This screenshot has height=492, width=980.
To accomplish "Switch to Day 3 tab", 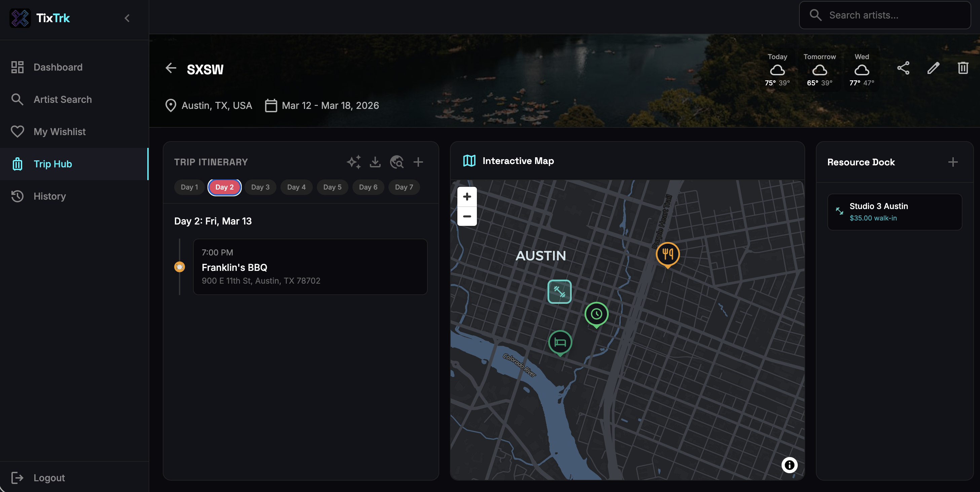I will [x=260, y=187].
